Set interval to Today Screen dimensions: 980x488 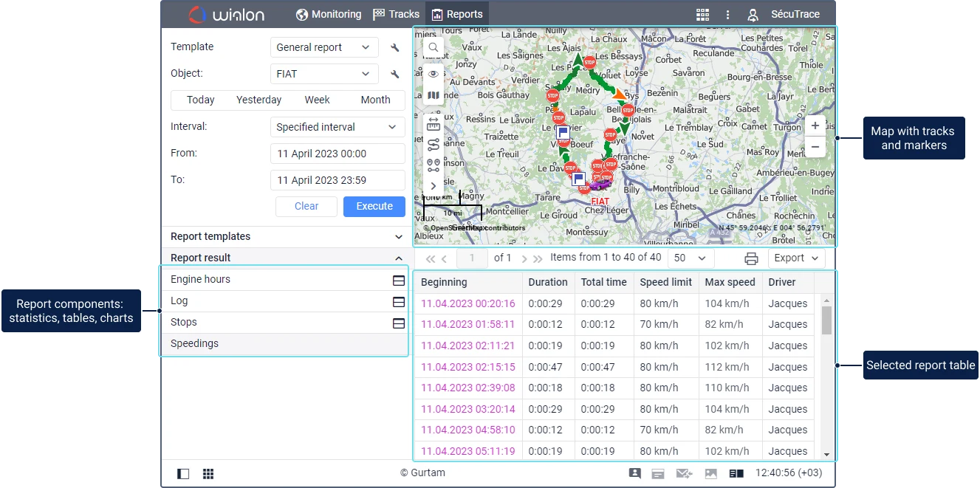[x=201, y=100]
